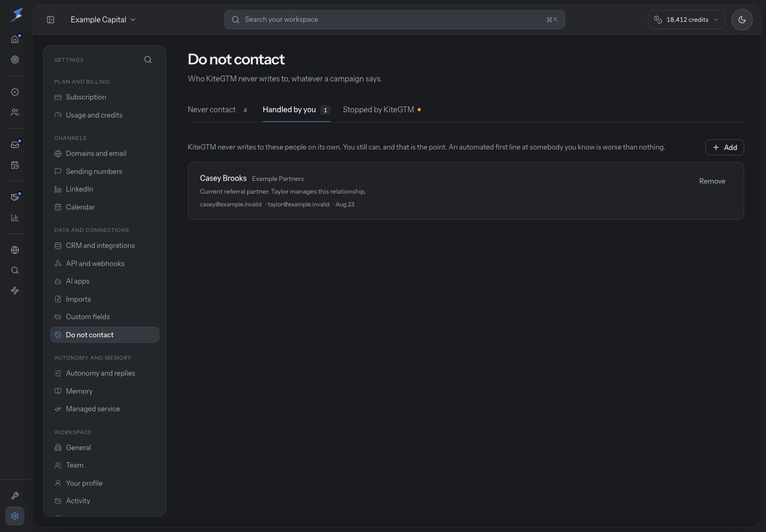Viewport: 766px width, 532px height.
Task: Click the badge-check icon in left rail
Action: pos(15,92)
